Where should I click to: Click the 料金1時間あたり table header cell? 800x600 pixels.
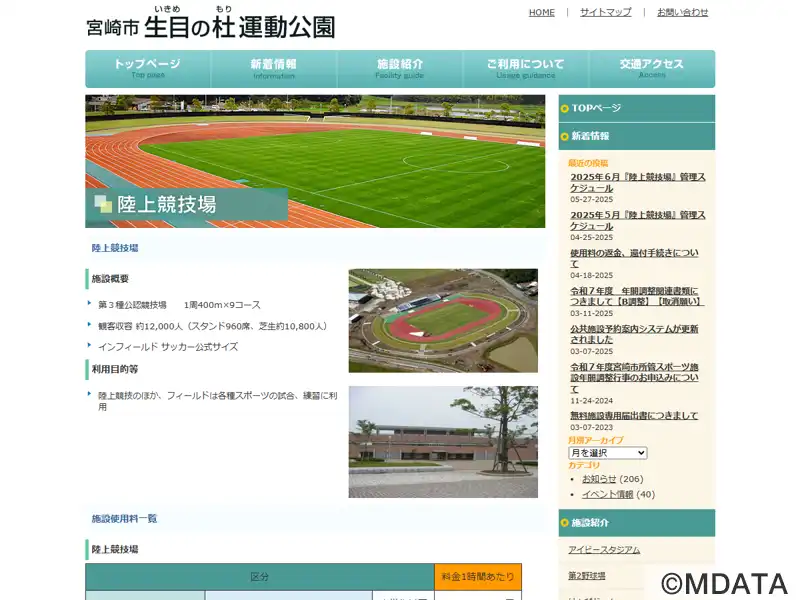478,577
